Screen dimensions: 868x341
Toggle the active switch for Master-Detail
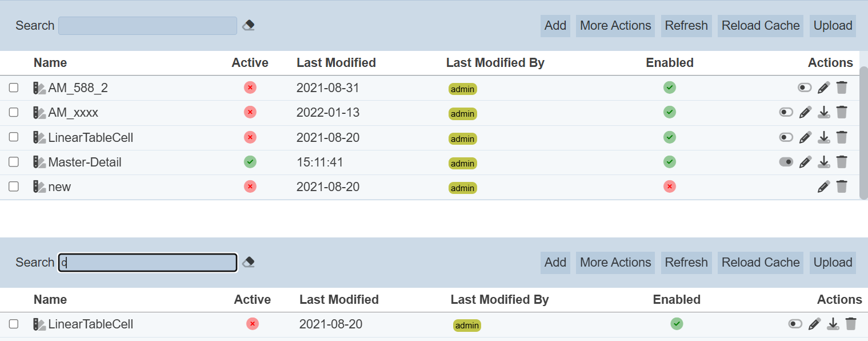pos(786,162)
